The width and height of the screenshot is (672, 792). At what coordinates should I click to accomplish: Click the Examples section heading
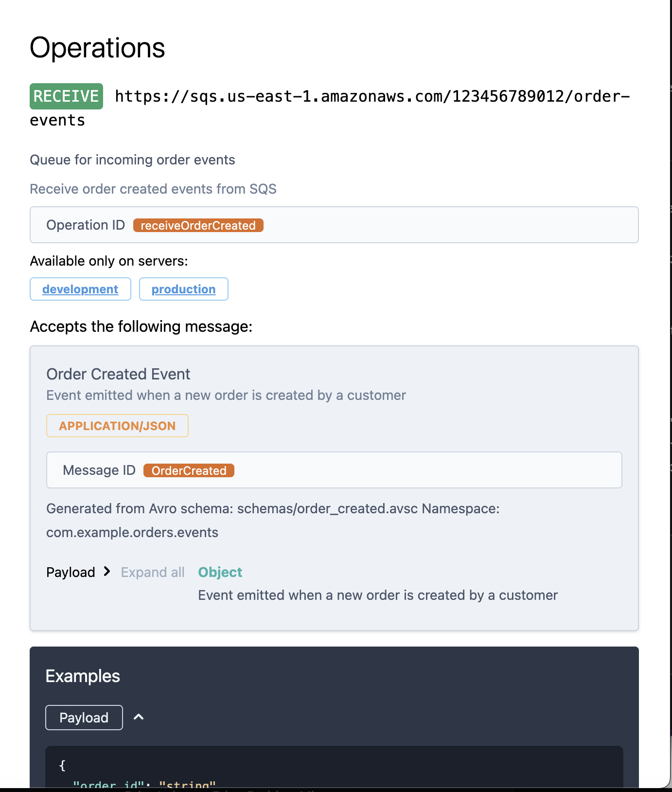tap(83, 676)
